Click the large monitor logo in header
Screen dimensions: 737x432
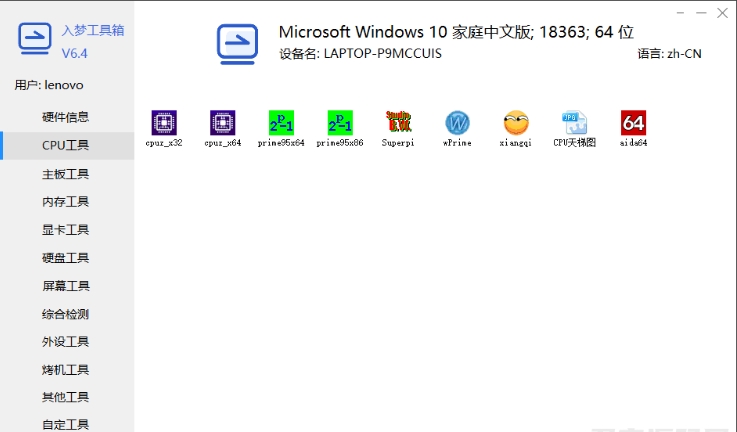[237, 44]
